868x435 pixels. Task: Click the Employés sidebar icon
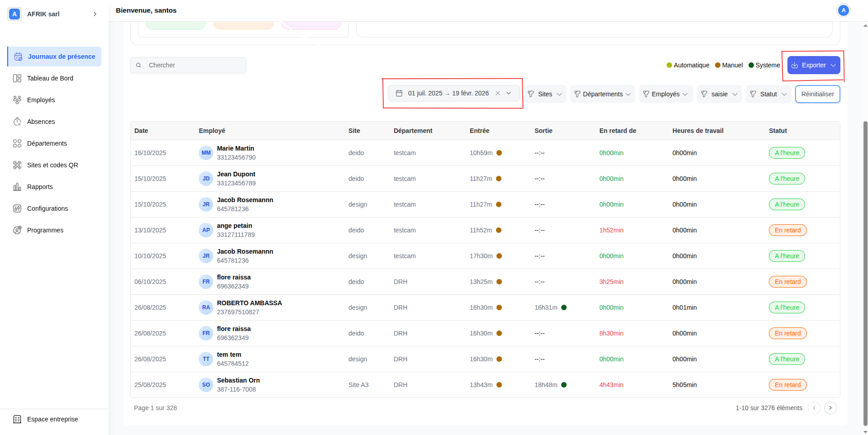tap(17, 100)
